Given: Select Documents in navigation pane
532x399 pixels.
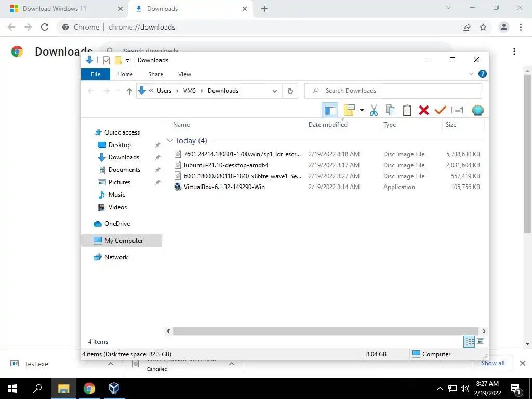Looking at the screenshot, I should pos(124,170).
